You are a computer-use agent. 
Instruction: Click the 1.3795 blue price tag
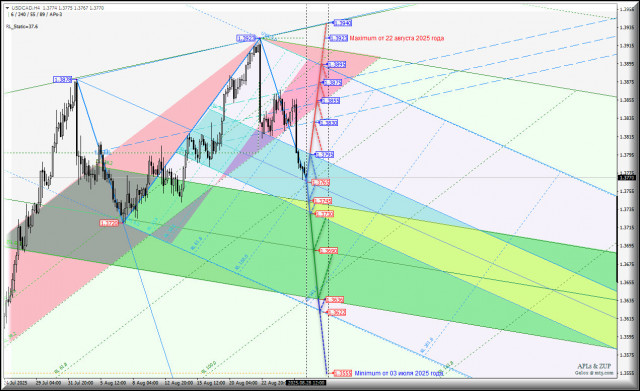(x=325, y=155)
